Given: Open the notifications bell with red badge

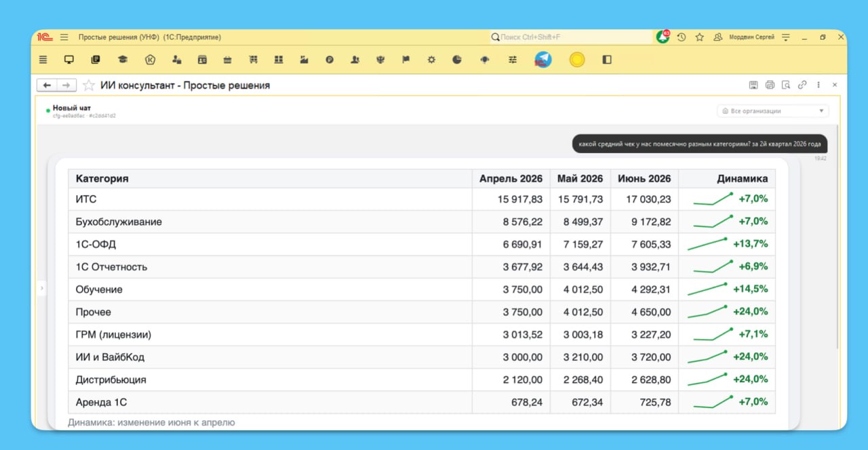Looking at the screenshot, I should pyautogui.click(x=663, y=37).
